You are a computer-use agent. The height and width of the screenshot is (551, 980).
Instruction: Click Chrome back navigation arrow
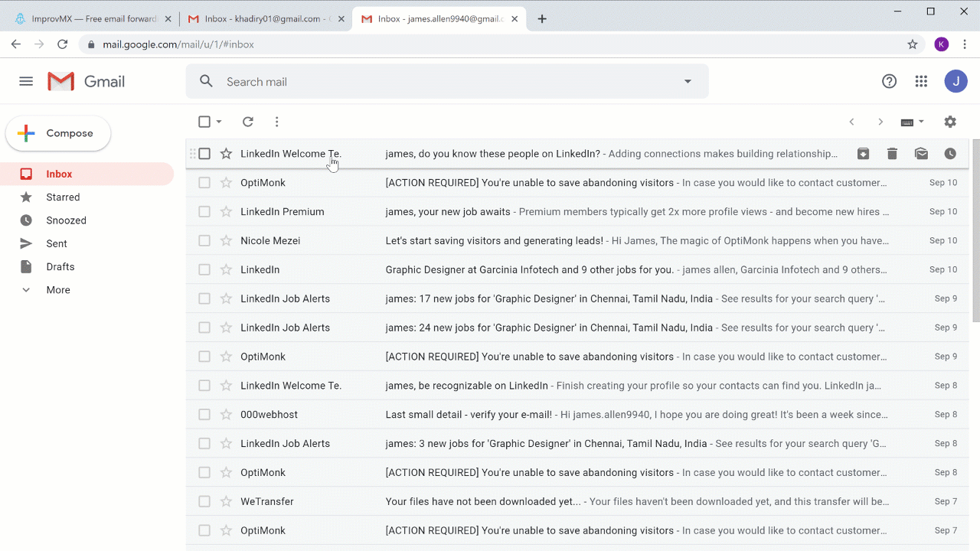pyautogui.click(x=16, y=44)
